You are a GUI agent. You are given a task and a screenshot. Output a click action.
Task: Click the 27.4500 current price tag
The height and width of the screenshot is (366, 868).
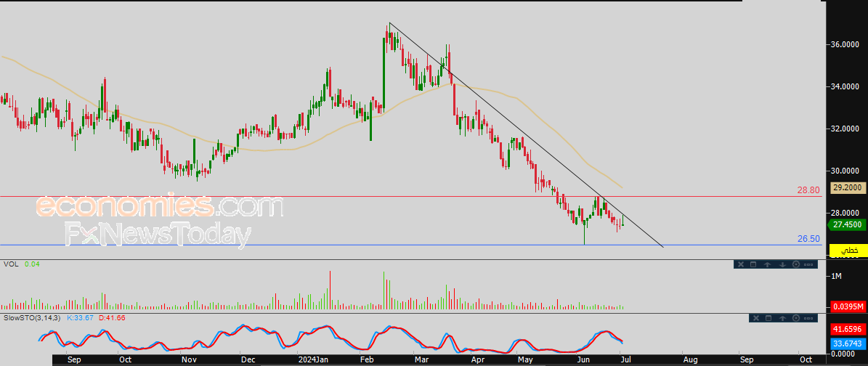(847, 225)
